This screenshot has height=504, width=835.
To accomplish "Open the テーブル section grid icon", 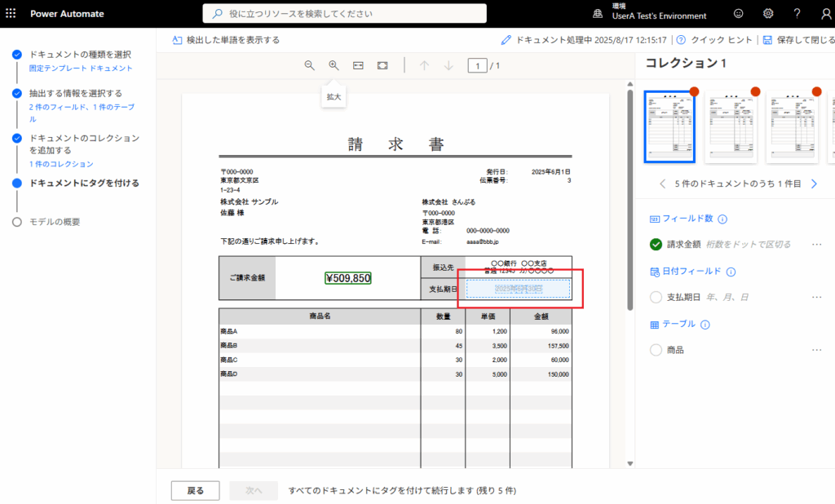I will point(655,325).
